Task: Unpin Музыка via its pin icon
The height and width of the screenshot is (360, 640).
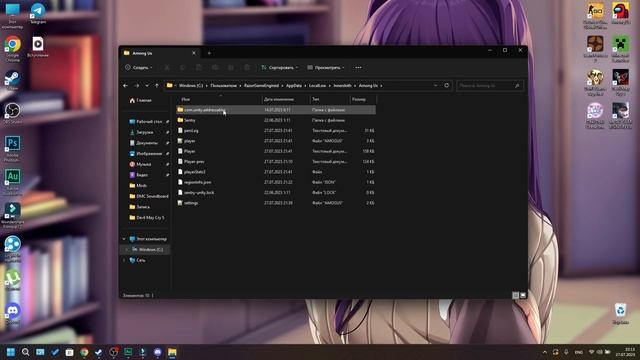Action: [167, 164]
